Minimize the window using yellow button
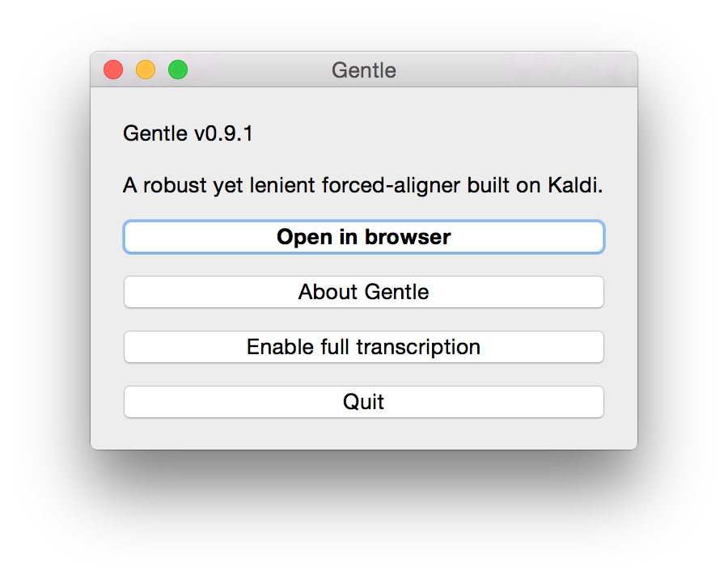Viewport: 728px width, 579px height. pyautogui.click(x=146, y=70)
